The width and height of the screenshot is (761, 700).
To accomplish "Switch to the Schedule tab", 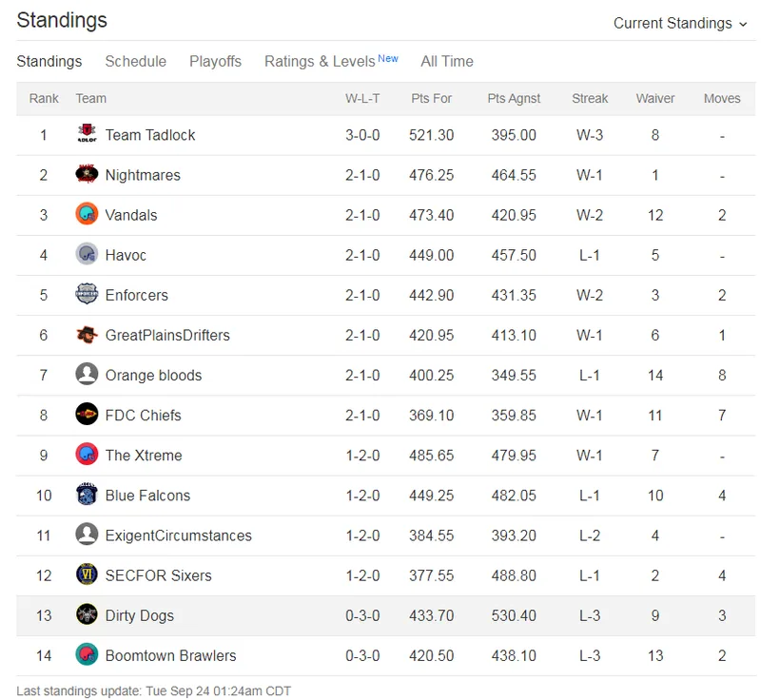I will (x=136, y=62).
